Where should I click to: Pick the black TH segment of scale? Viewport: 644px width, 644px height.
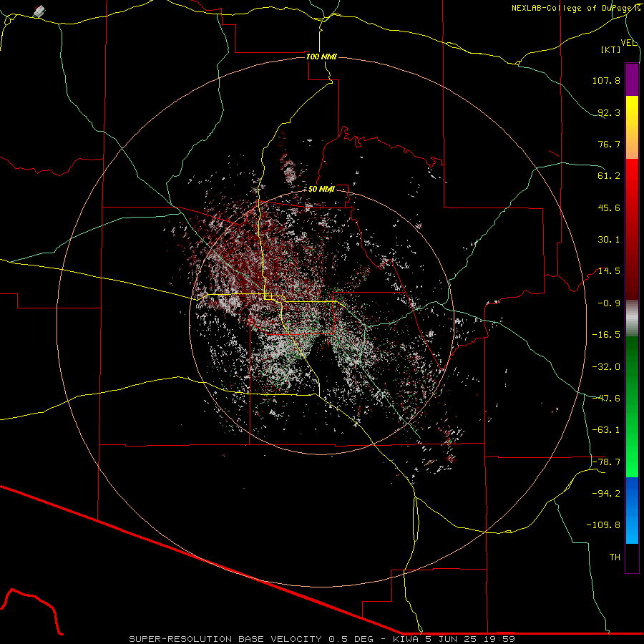coord(632,557)
